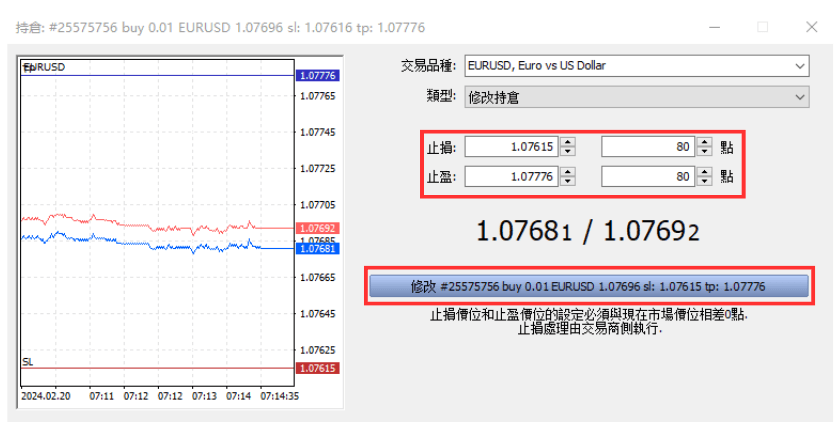840x436 pixels.
Task: Select the red SL level label 1.07615
Action: [318, 368]
